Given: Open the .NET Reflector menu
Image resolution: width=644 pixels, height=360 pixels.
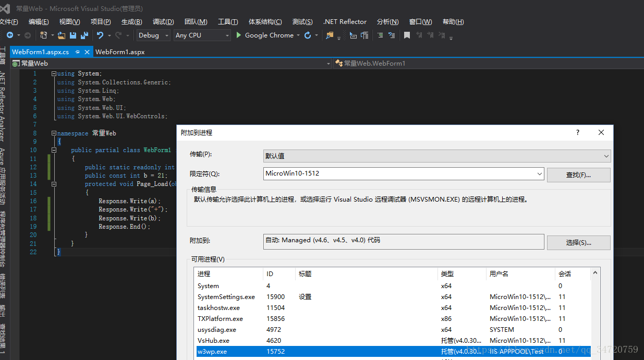Looking at the screenshot, I should 345,21.
